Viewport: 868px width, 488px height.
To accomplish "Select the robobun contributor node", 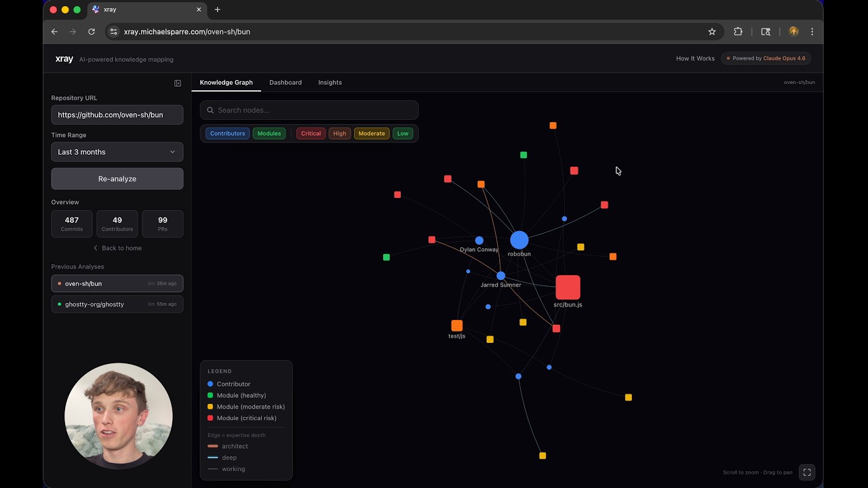I will [x=519, y=240].
